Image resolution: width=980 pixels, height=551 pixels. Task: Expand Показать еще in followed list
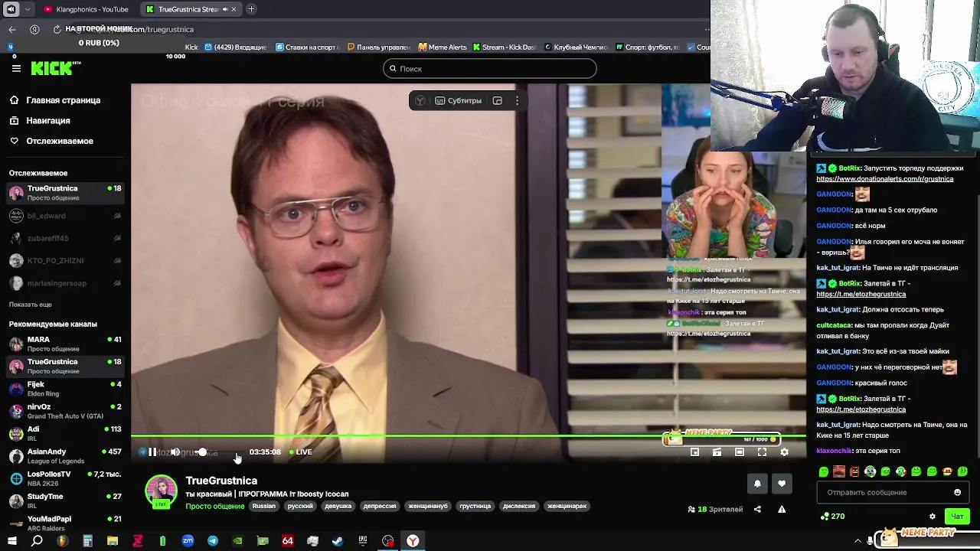31,305
